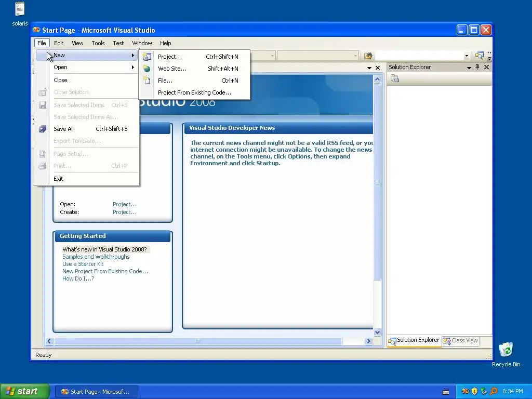The height and width of the screenshot is (399, 532).
Task: Open the Help menu
Action: coord(166,43)
